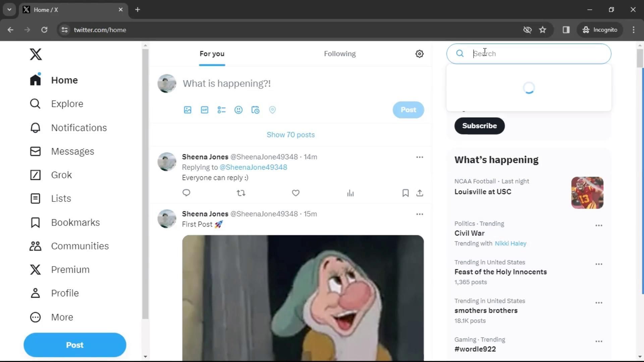Screen dimensions: 644x362
Task: View analytics on the reply post
Action: pos(350,193)
